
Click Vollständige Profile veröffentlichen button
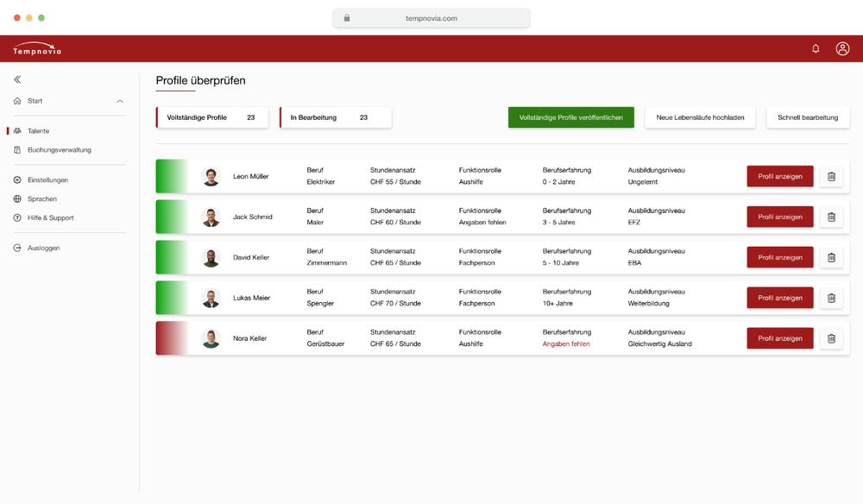click(570, 117)
